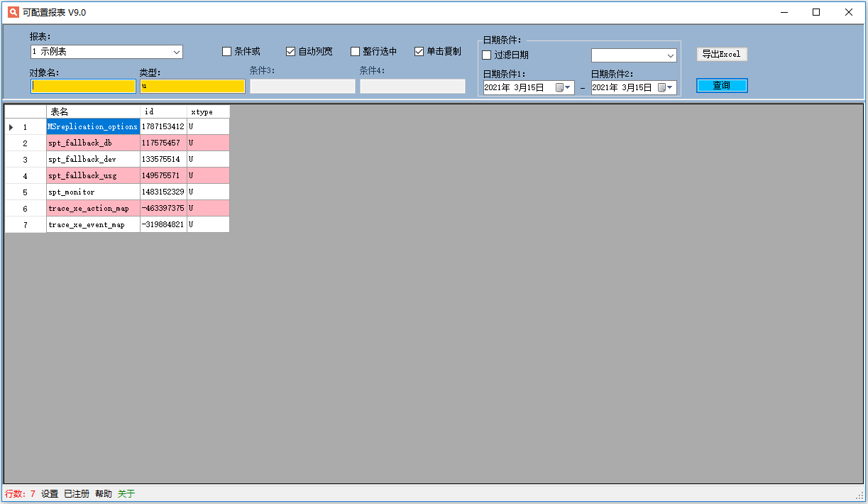Select the spt_monitor cell

pos(93,192)
